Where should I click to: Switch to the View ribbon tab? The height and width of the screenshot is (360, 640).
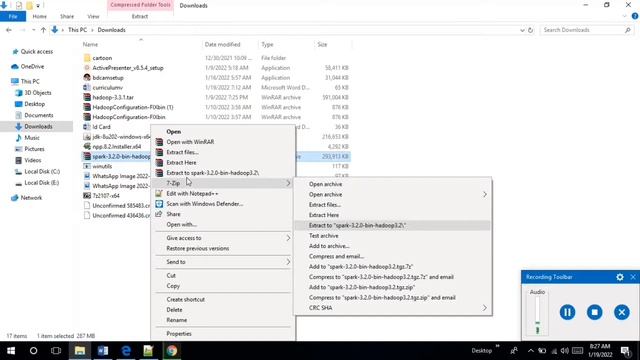tap(93, 16)
